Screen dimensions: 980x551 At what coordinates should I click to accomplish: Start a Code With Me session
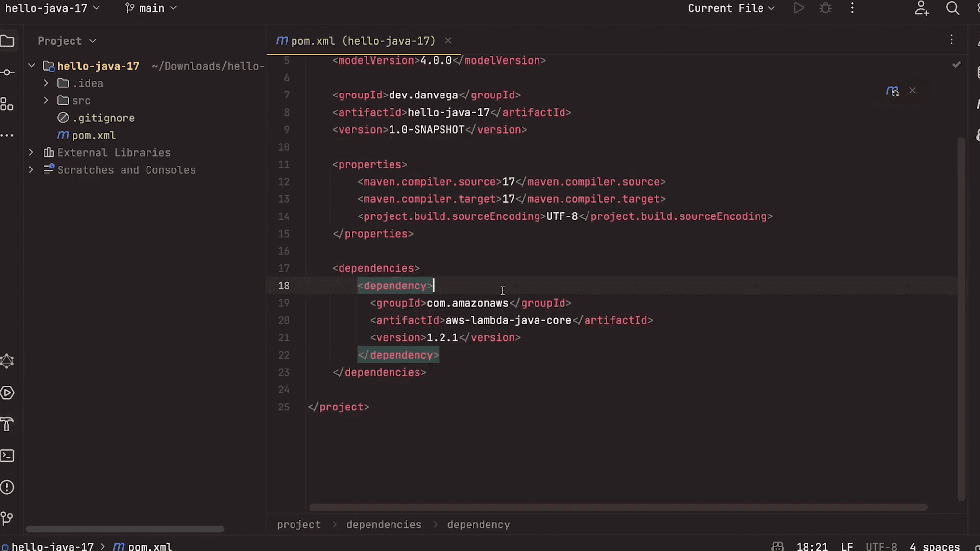pyautogui.click(x=921, y=8)
